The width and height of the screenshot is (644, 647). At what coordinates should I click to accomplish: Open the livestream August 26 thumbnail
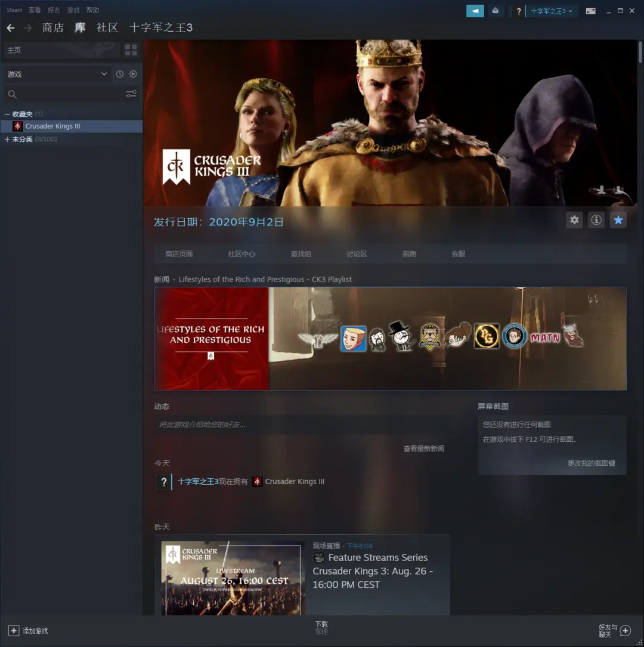pos(233,578)
